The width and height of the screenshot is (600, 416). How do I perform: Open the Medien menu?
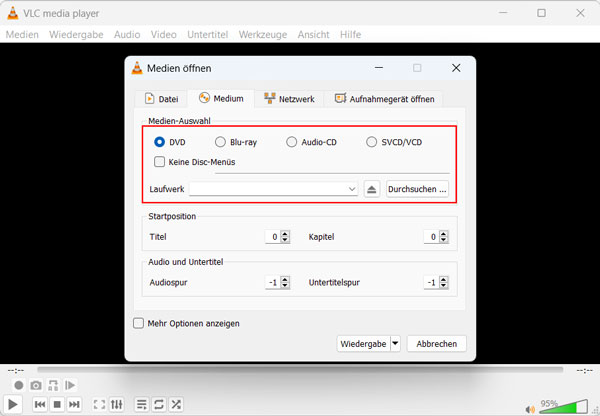point(22,34)
